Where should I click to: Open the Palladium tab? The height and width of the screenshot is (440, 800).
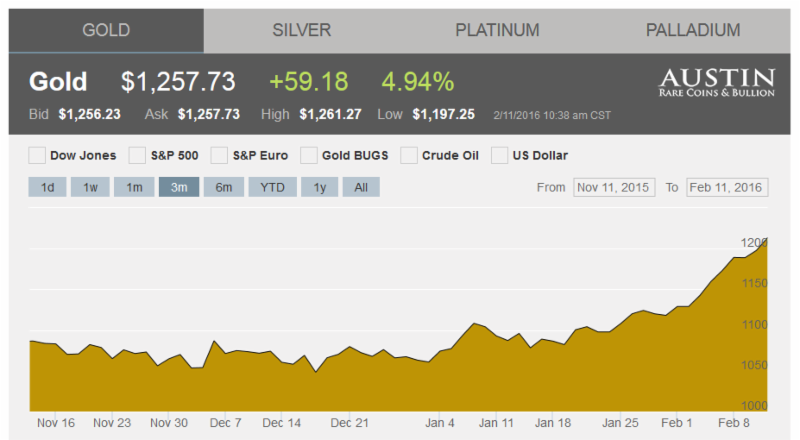point(692,30)
